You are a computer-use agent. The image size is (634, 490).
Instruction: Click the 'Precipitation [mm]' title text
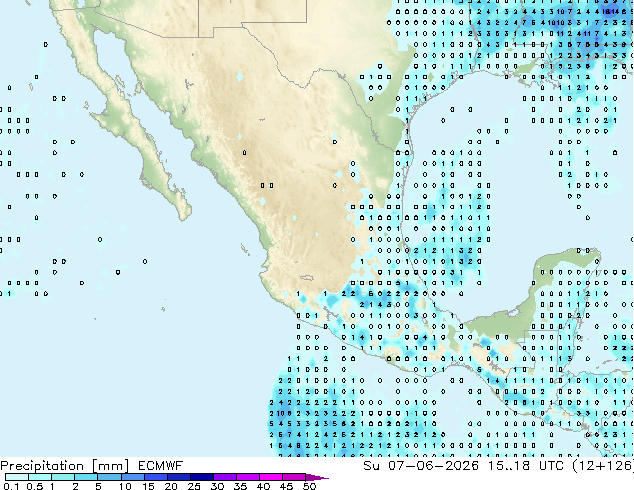pos(65,466)
